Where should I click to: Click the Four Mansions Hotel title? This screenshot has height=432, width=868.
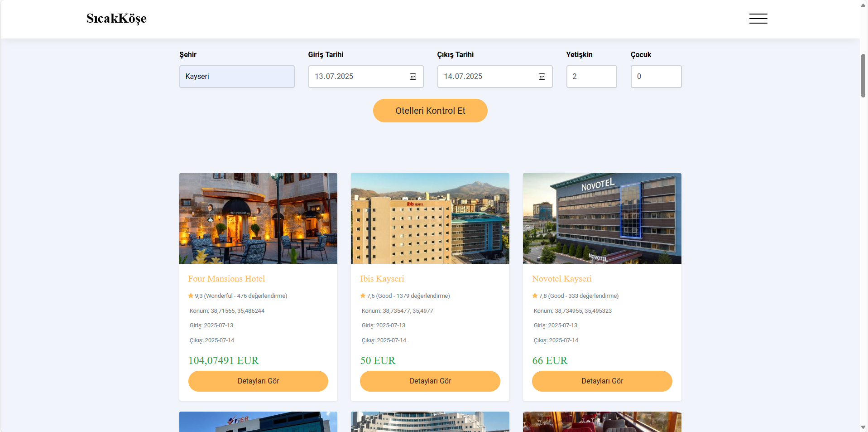[x=226, y=279]
